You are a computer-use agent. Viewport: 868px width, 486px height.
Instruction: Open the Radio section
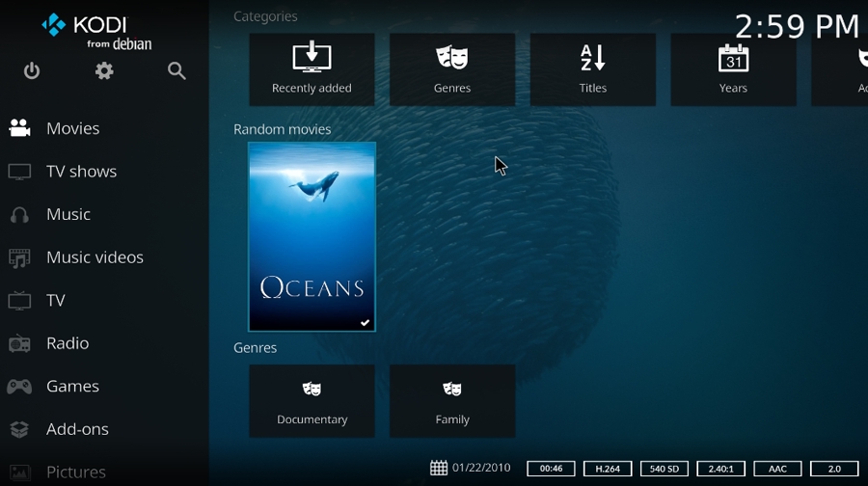coord(68,343)
